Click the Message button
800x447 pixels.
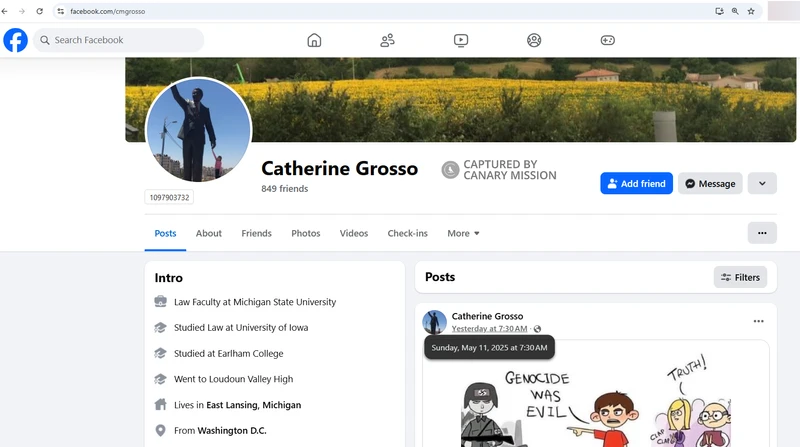(710, 183)
